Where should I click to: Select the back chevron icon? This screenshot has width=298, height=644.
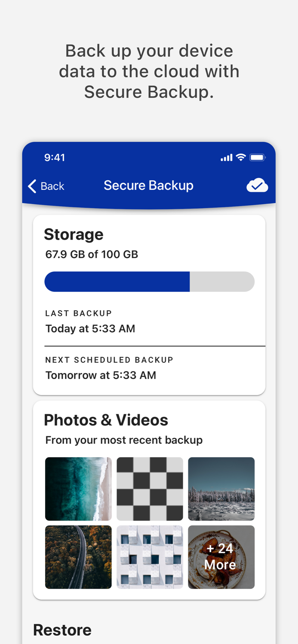tap(32, 186)
